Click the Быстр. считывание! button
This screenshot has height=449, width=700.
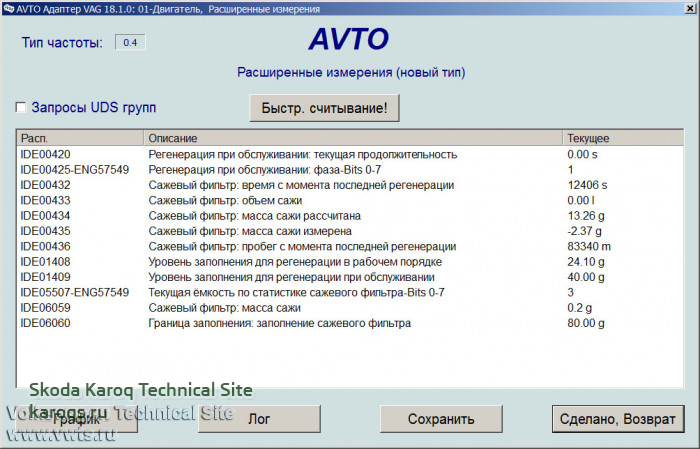coord(324,108)
